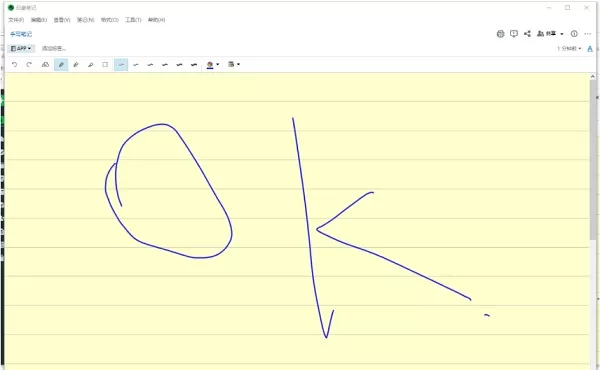Click the undo arrow in ink toolbar

15,65
